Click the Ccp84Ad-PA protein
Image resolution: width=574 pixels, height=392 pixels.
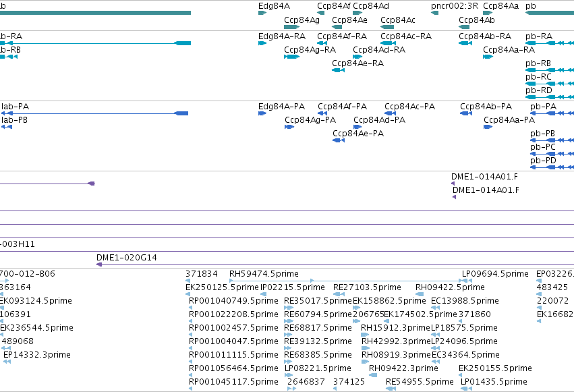(357, 127)
